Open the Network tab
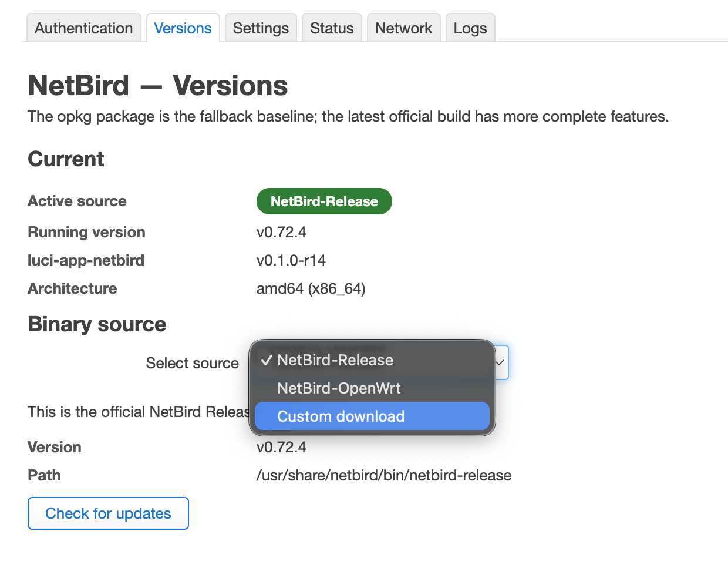Screen dimensions: 728x578 click(x=403, y=28)
